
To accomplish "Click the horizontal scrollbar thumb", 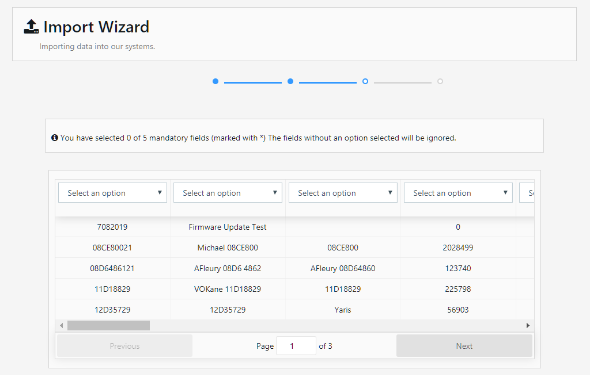I will coord(108,325).
